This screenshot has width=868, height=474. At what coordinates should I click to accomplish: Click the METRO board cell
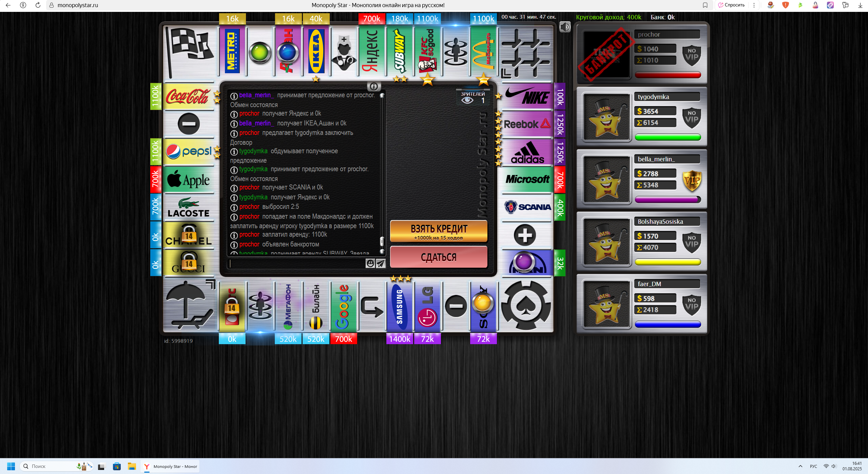[x=232, y=52]
